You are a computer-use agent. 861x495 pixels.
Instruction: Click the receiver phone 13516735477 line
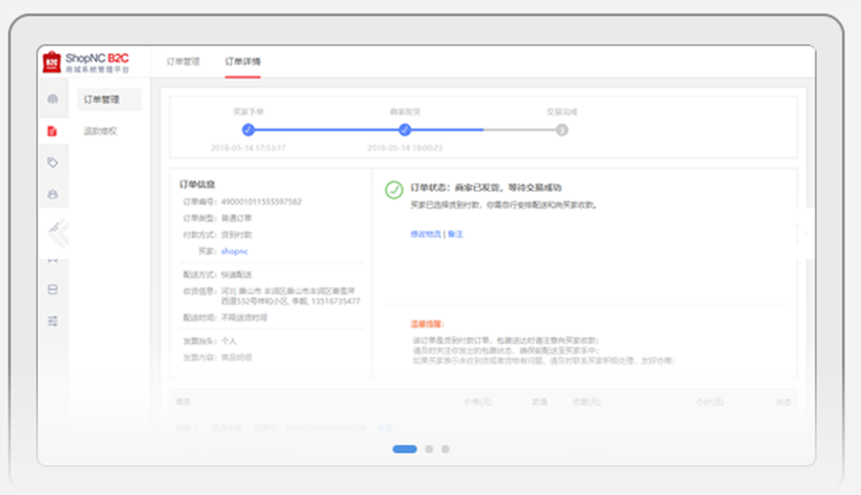[290, 301]
